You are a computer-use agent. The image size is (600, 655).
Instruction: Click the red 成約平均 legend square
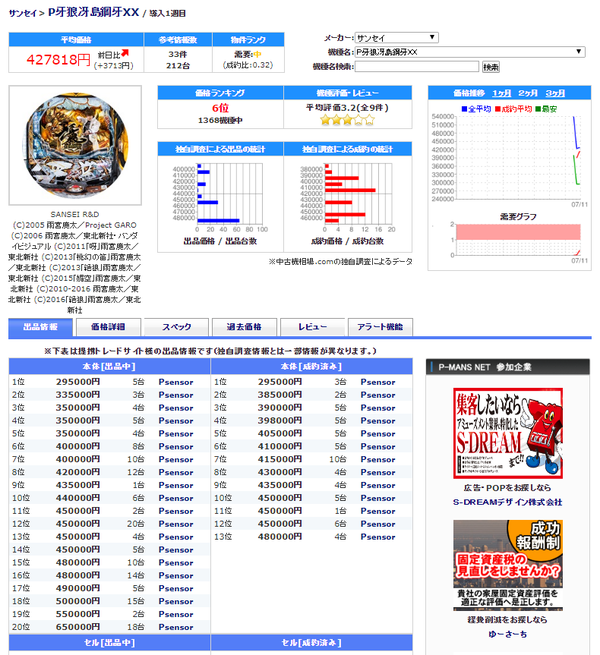(497, 109)
